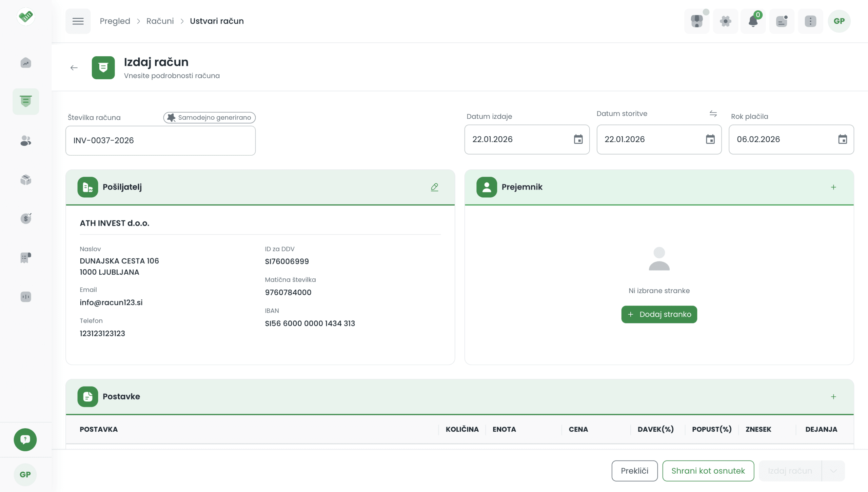868x492 pixels.
Task: Open the products box icon in sidebar
Action: coord(26,179)
